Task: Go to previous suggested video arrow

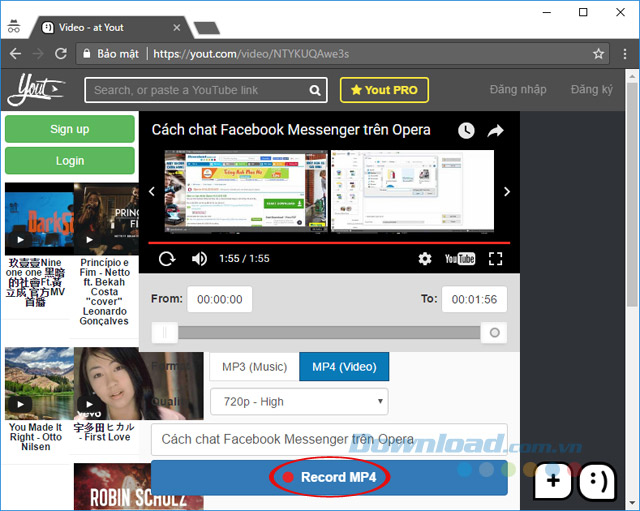Action: tap(152, 191)
